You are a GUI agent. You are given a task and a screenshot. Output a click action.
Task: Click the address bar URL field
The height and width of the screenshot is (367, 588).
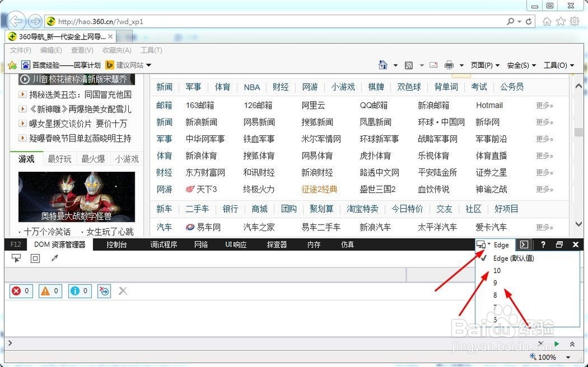[x=276, y=21]
